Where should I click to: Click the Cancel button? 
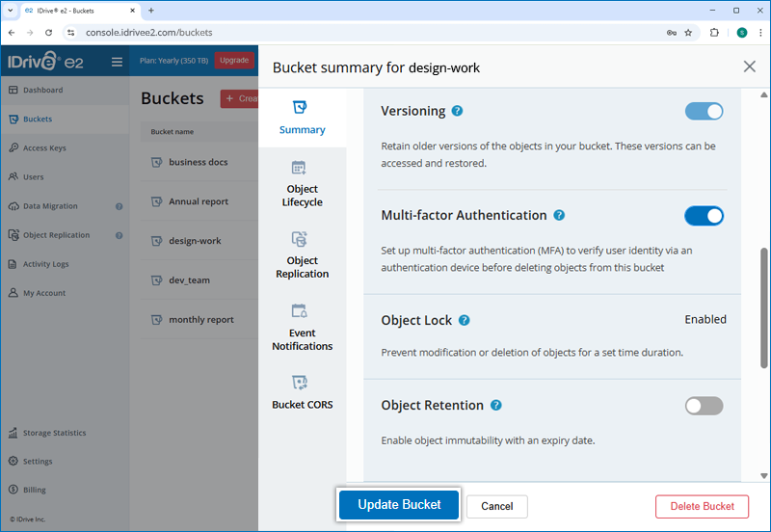496,506
